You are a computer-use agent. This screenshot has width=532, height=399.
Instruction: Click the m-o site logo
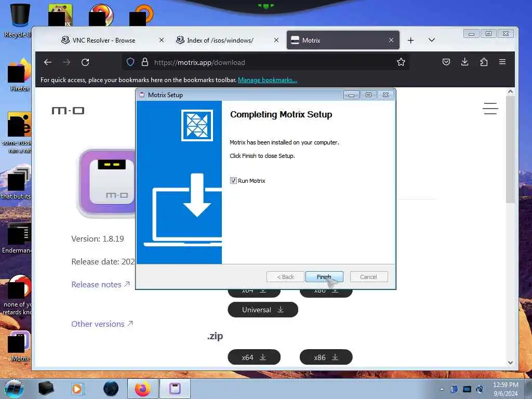coord(68,111)
